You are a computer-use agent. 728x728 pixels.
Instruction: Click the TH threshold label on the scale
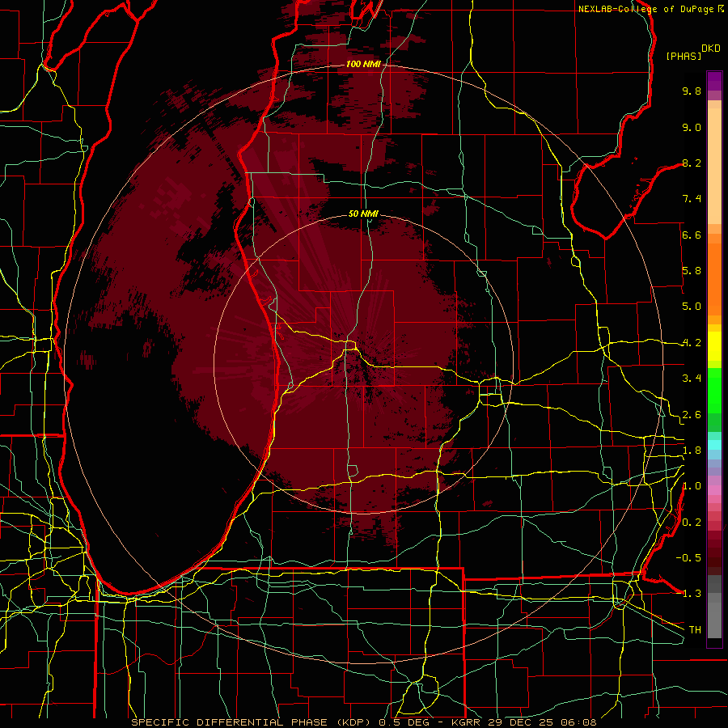pyautogui.click(x=695, y=630)
